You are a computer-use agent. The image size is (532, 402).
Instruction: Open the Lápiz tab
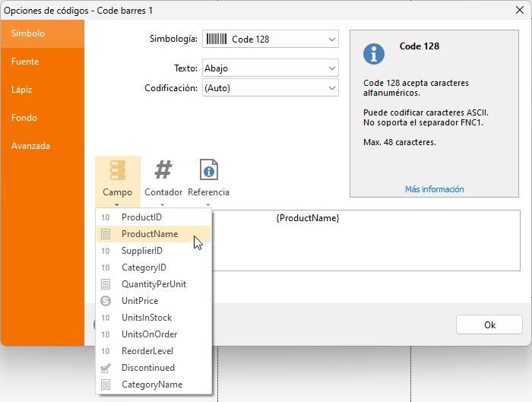(22, 90)
